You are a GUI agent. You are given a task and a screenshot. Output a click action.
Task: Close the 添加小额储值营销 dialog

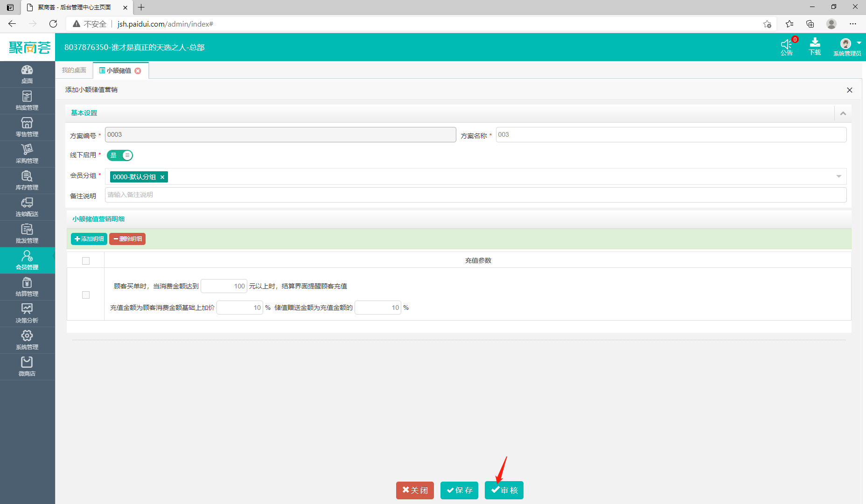pyautogui.click(x=850, y=90)
